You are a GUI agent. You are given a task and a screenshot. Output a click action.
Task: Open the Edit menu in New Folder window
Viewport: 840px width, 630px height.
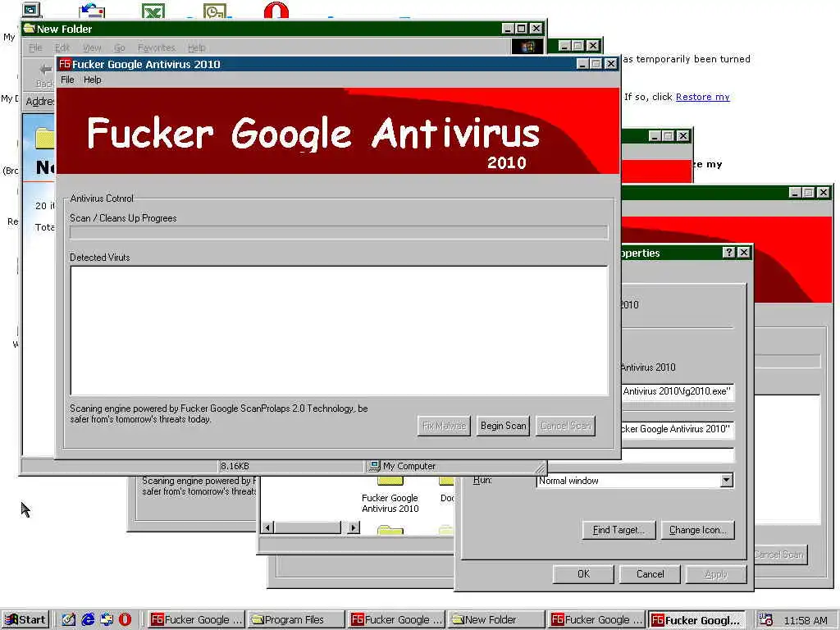point(62,48)
